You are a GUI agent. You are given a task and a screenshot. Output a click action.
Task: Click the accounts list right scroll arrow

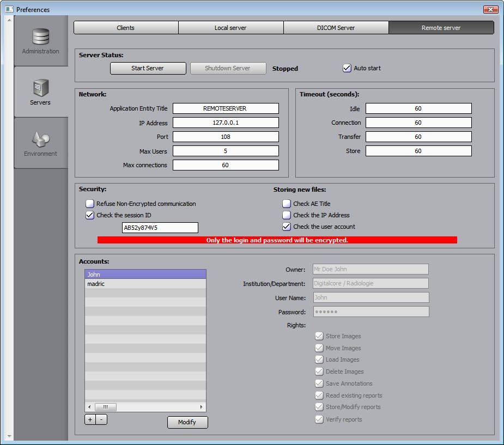coord(201,407)
